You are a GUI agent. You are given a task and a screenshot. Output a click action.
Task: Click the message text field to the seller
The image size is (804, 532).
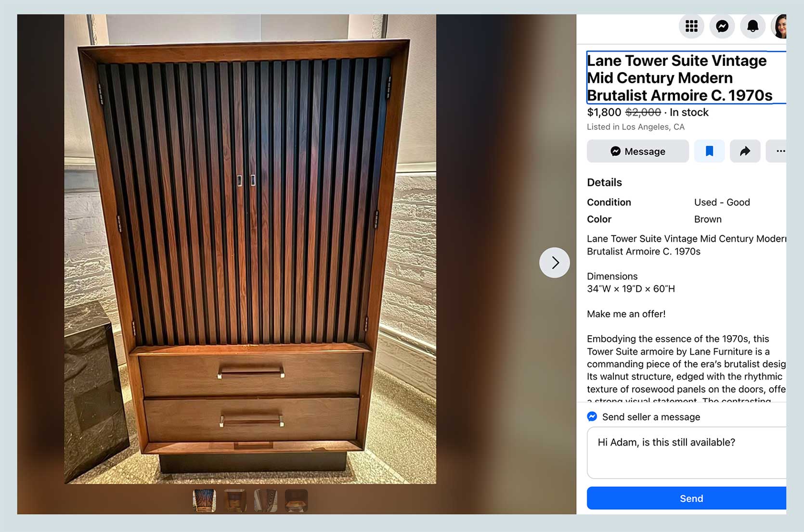[x=687, y=453]
